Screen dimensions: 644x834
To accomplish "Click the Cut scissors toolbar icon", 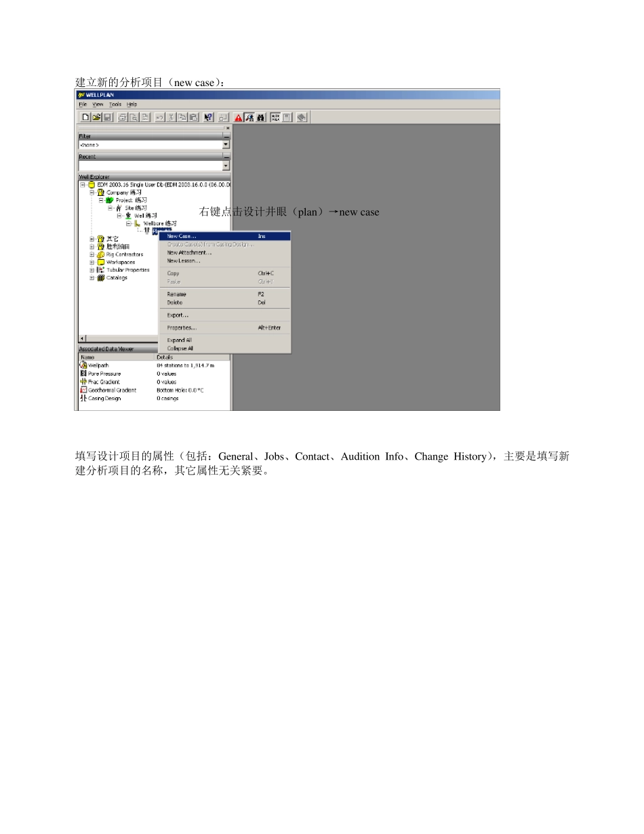I will [171, 117].
